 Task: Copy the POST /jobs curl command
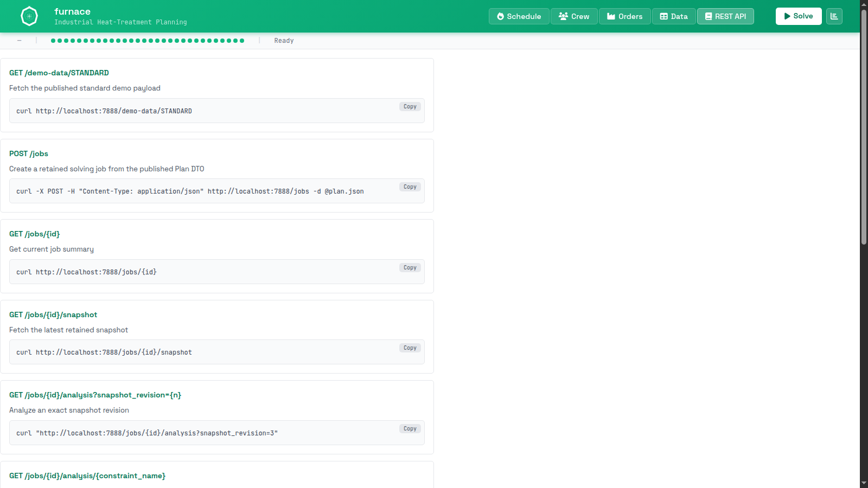(x=410, y=187)
